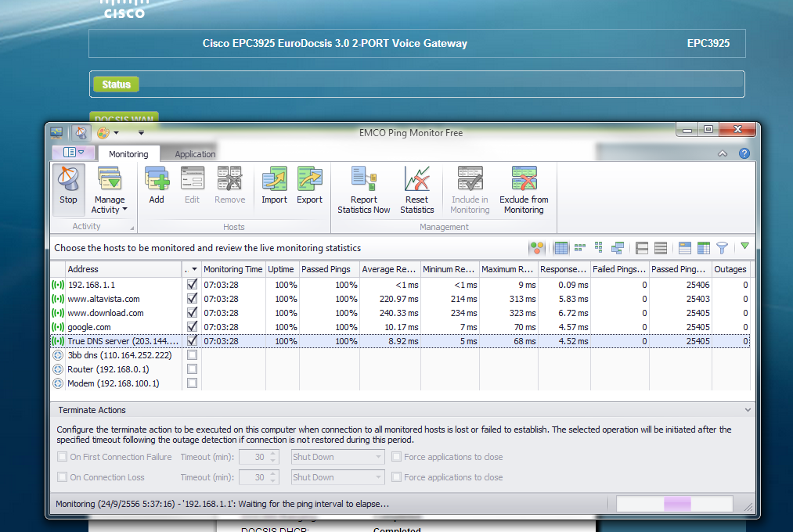Select the google.com host row
This screenshot has width=793, height=532.
(x=399, y=327)
